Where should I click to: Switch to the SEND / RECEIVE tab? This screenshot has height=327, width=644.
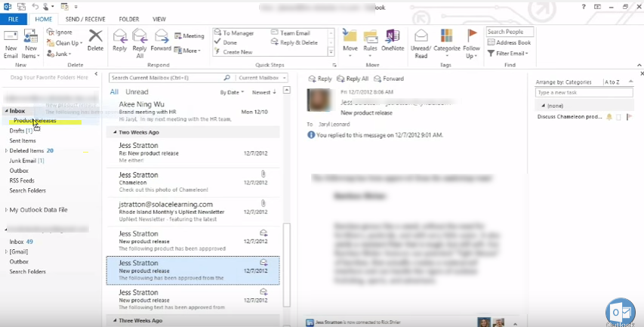point(85,19)
